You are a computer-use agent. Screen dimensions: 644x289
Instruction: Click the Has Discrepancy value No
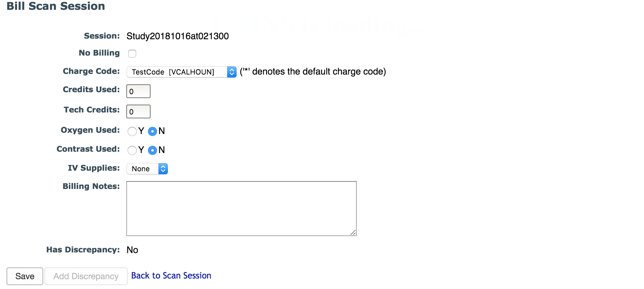click(132, 250)
